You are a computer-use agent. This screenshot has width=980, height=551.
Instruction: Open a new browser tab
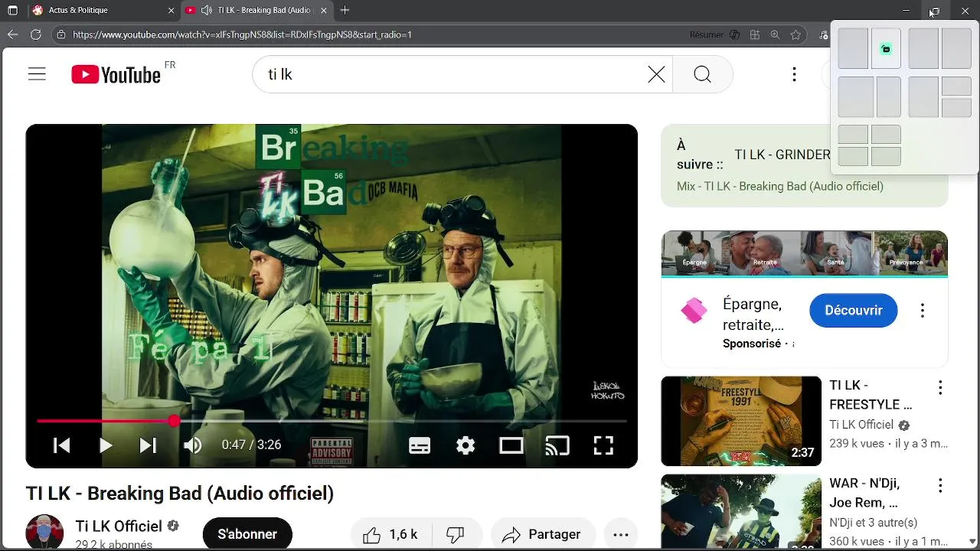(345, 11)
